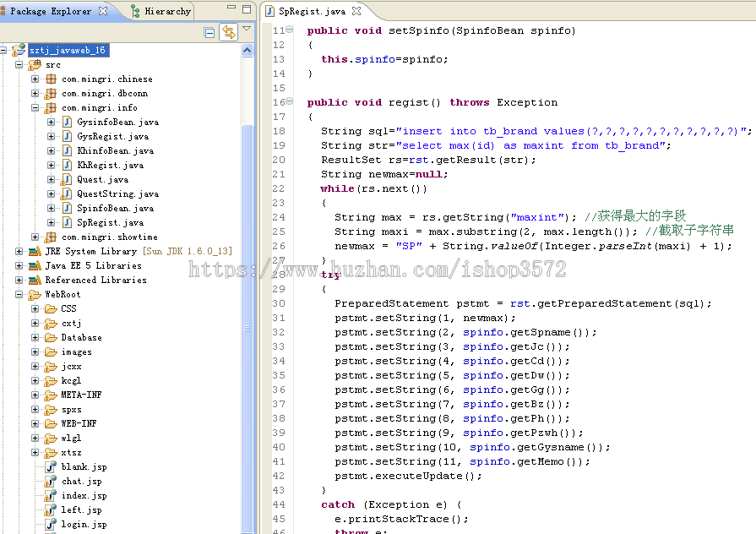Viewport: 756px width, 534px height.
Task: Click Package Explorer vertical scrollbar thumb
Action: (x=247, y=328)
